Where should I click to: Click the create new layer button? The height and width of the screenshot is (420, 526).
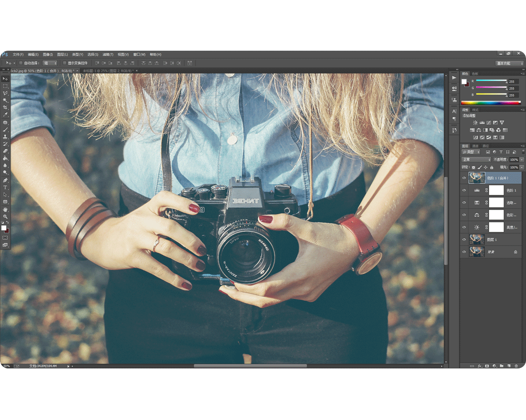509,366
